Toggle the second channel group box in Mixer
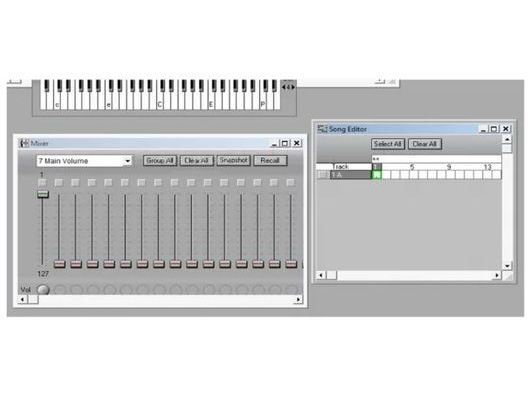 [59, 183]
